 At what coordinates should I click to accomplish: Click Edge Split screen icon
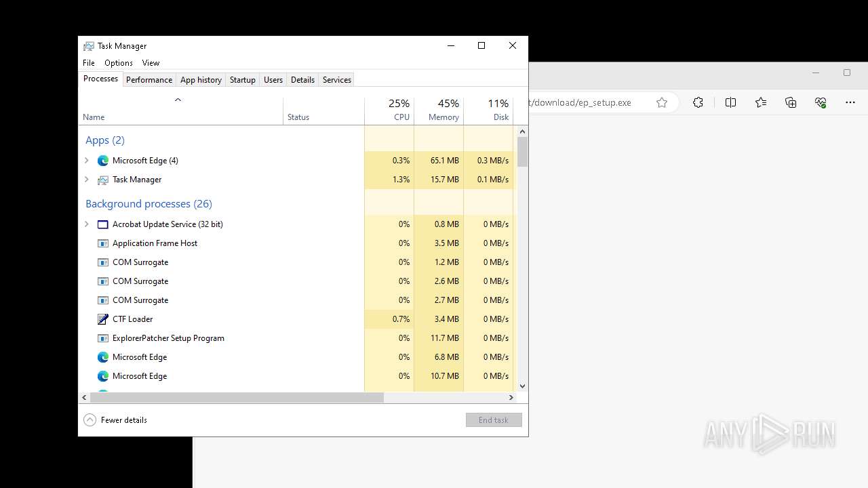730,102
